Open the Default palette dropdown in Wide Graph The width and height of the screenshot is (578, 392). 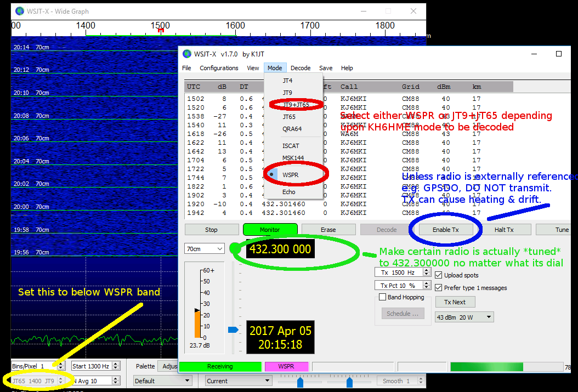coord(162,381)
